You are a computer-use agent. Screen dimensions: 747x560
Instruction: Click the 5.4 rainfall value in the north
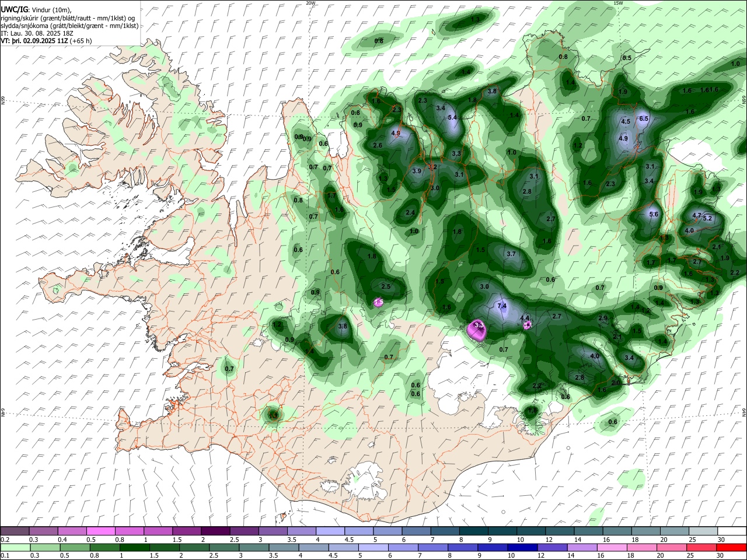(x=452, y=117)
